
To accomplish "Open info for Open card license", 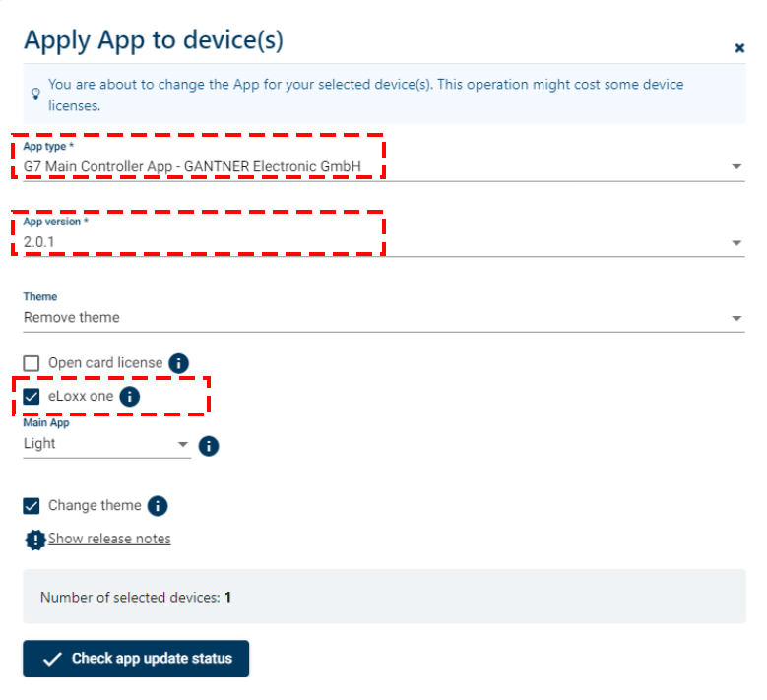I will 178,363.
